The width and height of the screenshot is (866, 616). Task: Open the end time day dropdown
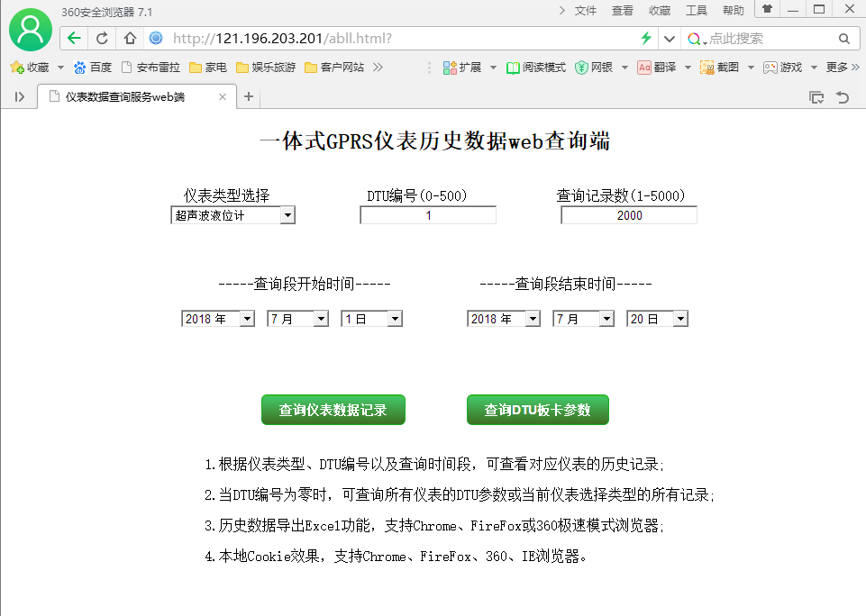[657, 319]
